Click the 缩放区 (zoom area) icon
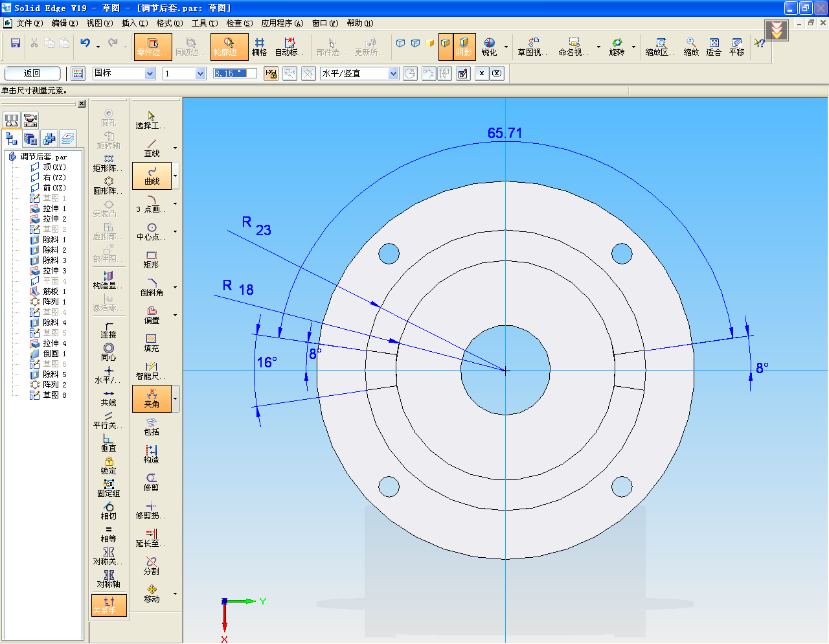 (660, 47)
